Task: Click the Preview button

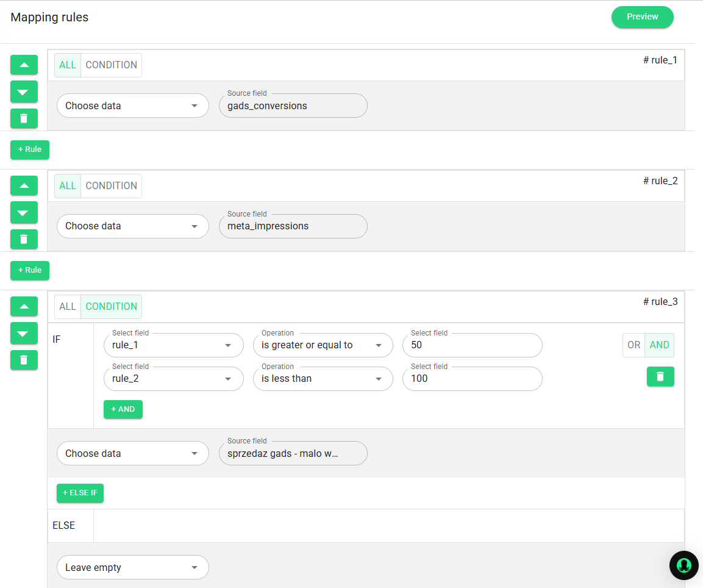Action: point(642,17)
